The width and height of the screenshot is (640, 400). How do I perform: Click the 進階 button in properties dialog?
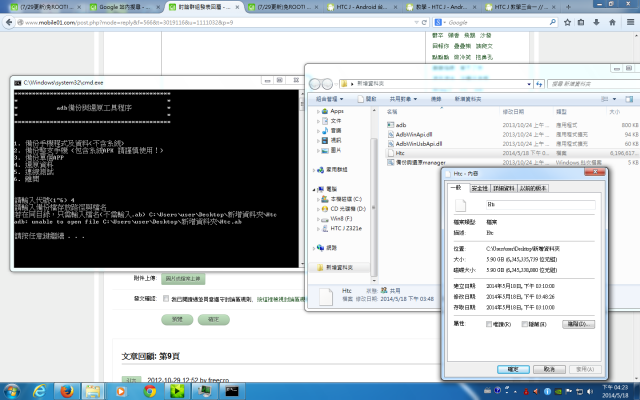click(578, 324)
